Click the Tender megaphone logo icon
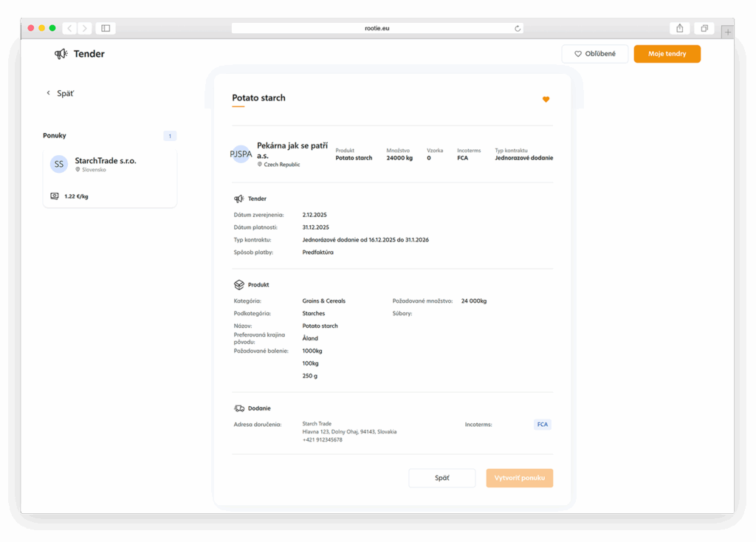The height and width of the screenshot is (542, 756). coord(61,54)
